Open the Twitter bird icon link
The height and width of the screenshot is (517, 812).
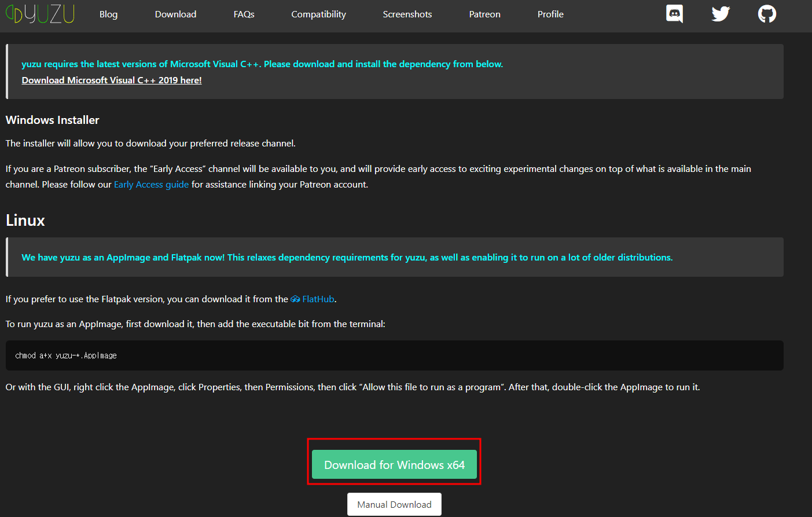point(721,14)
